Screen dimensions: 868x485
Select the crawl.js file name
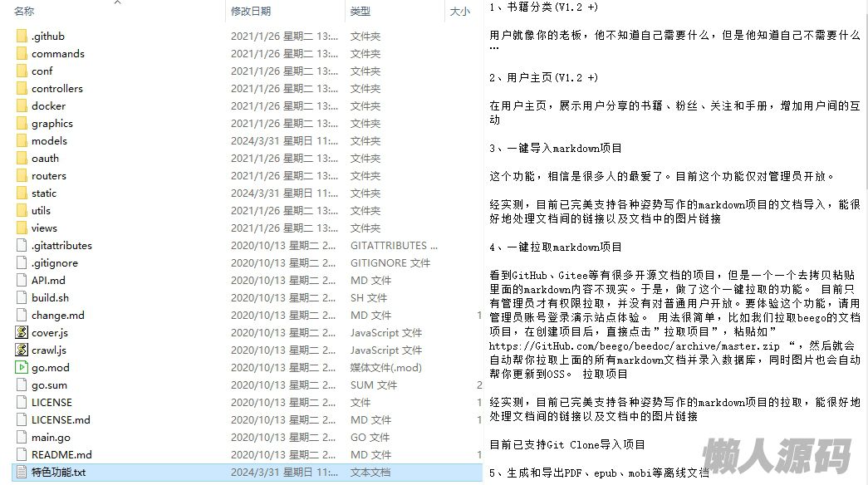pos(49,350)
